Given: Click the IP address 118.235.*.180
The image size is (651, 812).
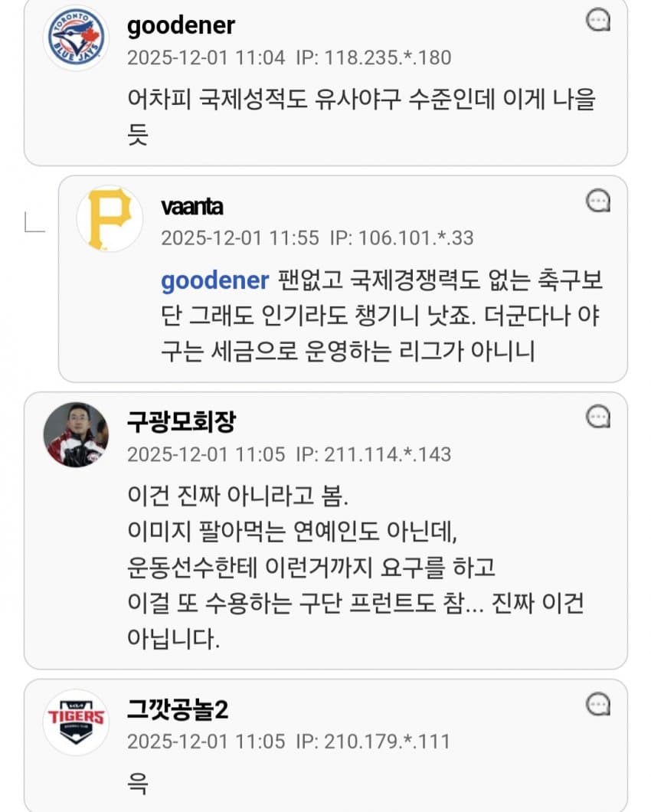Looking at the screenshot, I should (373, 57).
